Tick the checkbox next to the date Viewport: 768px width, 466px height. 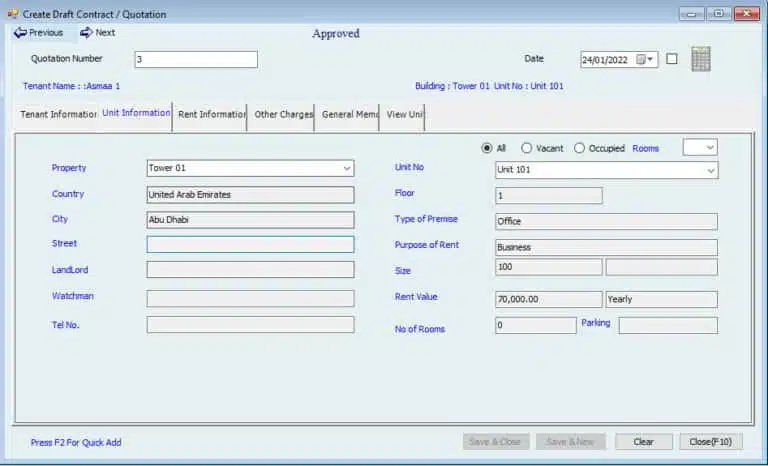pyautogui.click(x=672, y=59)
